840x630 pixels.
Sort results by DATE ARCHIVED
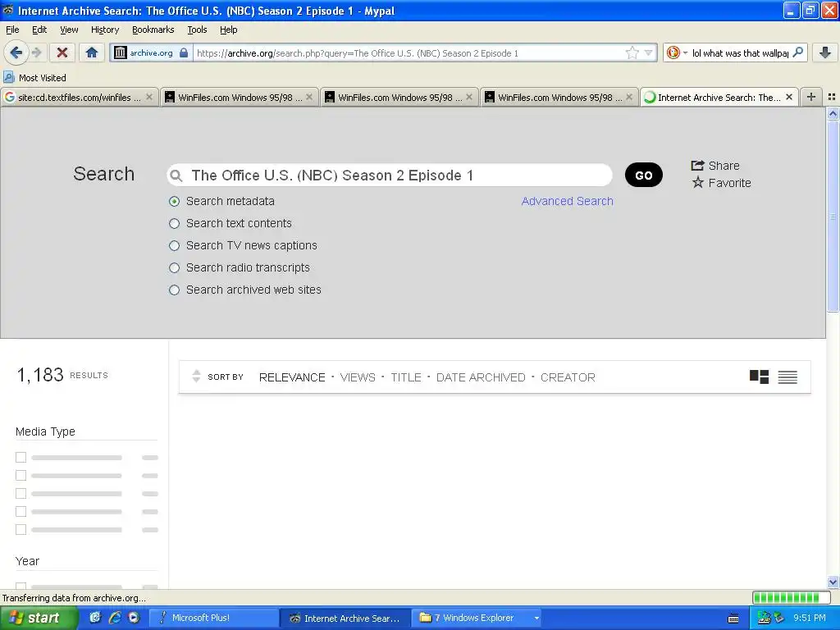tap(481, 377)
